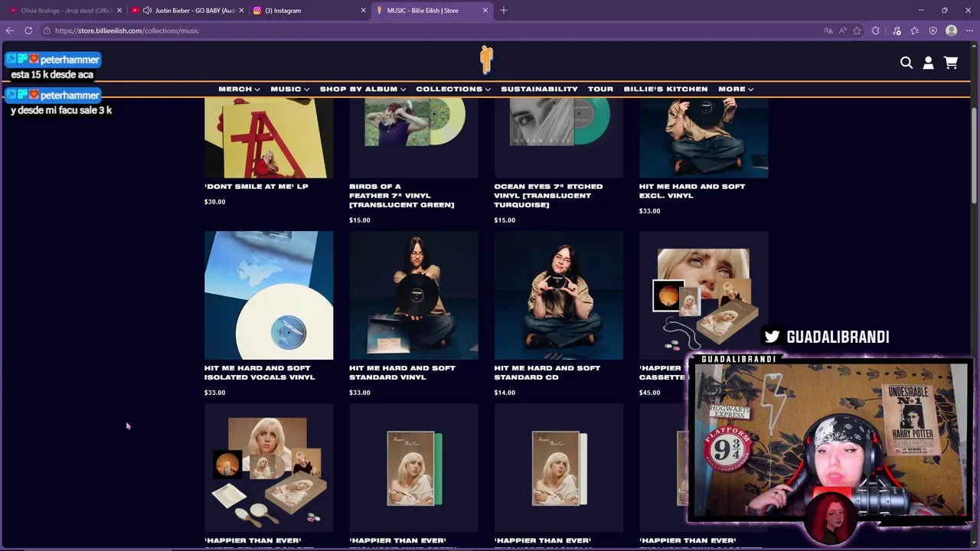Switch to Olivia Rodrigo drop dead tab
Viewport: 980px width, 551px height.
pos(64,11)
